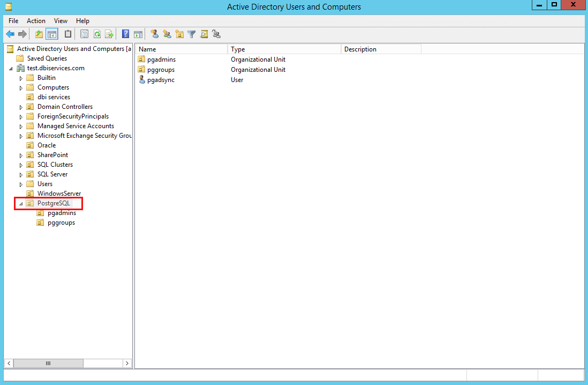Expand the Domain Controllers node
Image resolution: width=588 pixels, height=385 pixels.
[x=21, y=107]
